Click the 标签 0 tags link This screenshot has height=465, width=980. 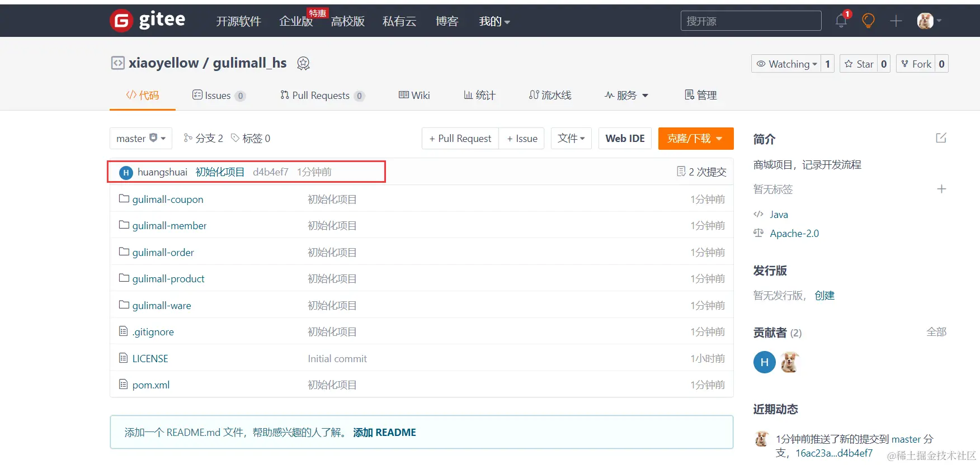point(251,138)
